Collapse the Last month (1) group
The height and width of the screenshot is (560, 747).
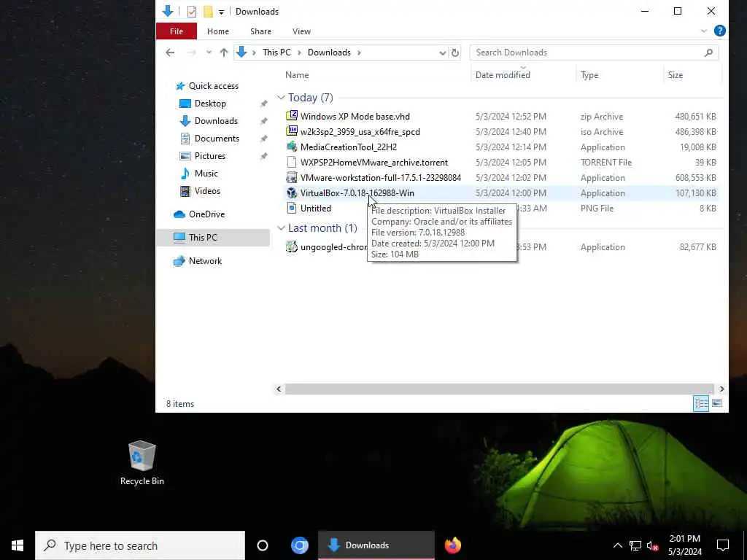pos(281,228)
